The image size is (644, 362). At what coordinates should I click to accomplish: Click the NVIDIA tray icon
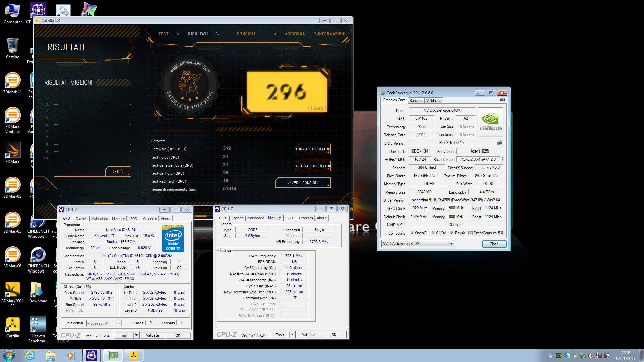point(559,356)
